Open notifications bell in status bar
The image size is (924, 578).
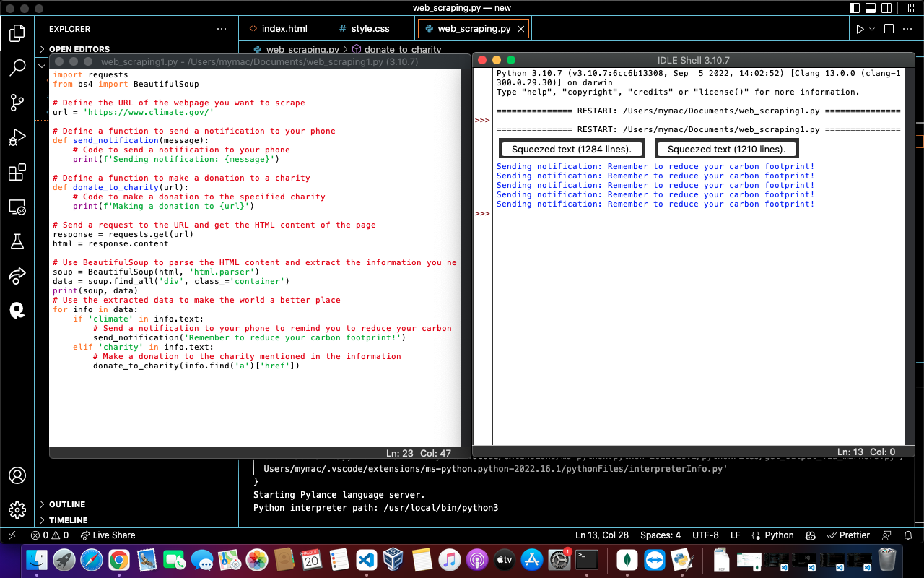click(x=908, y=535)
